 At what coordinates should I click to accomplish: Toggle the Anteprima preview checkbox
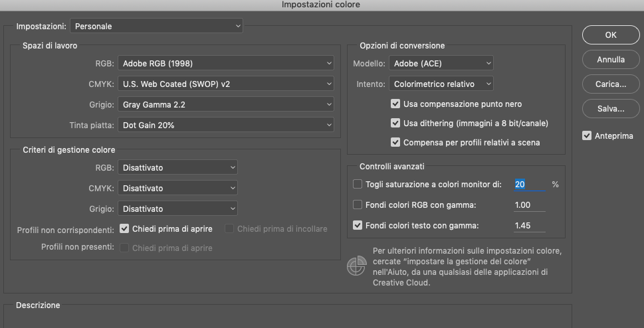pos(586,135)
